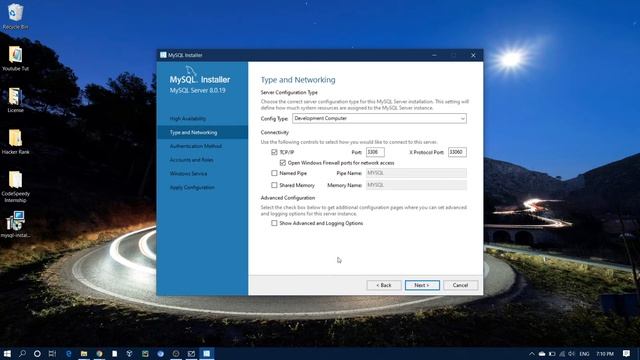The image size is (640, 360).
Task: Click the Memory Name field
Action: pos(416,185)
